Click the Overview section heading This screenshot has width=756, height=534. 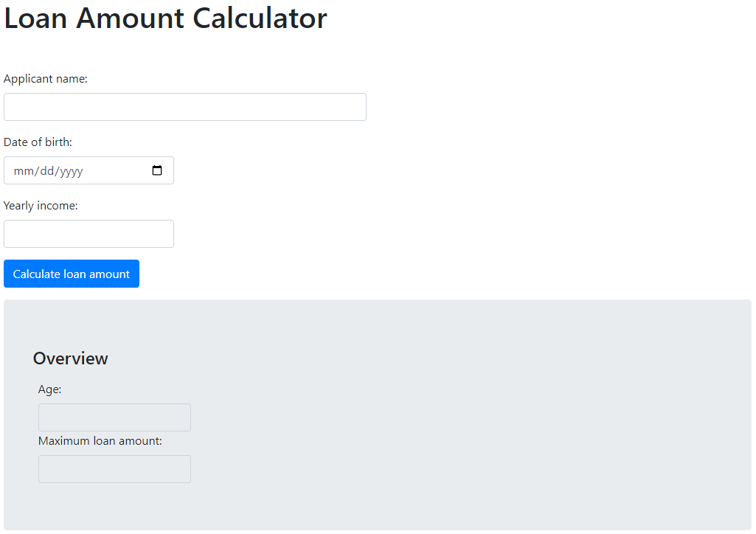tap(71, 358)
